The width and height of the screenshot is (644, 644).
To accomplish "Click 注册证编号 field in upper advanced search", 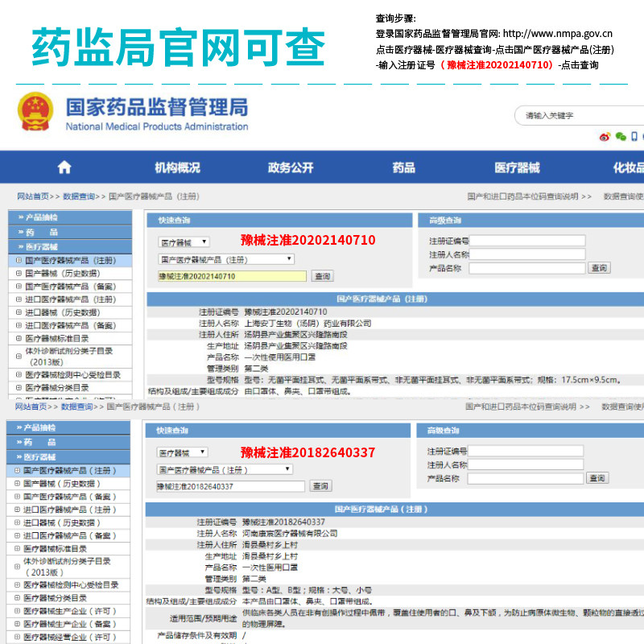I will click(x=527, y=241).
